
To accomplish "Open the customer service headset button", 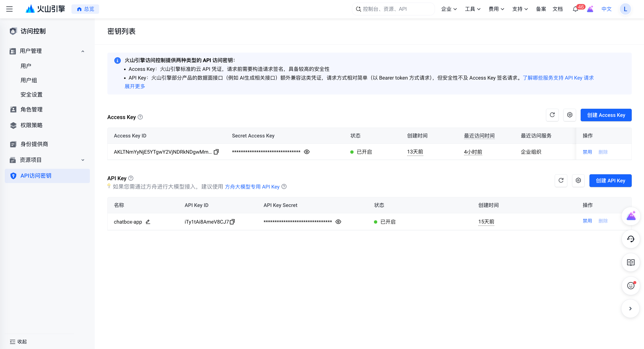I will point(630,239).
